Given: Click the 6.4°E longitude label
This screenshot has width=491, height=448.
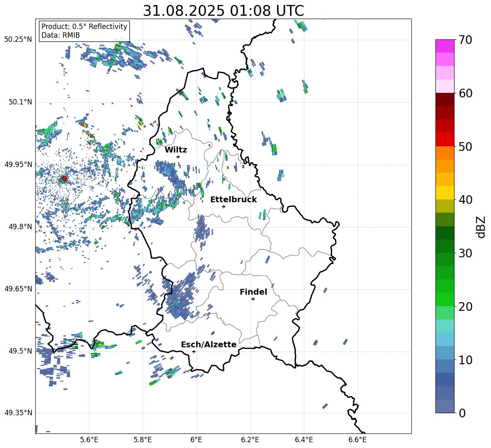Looking at the screenshot, I should tap(304, 440).
